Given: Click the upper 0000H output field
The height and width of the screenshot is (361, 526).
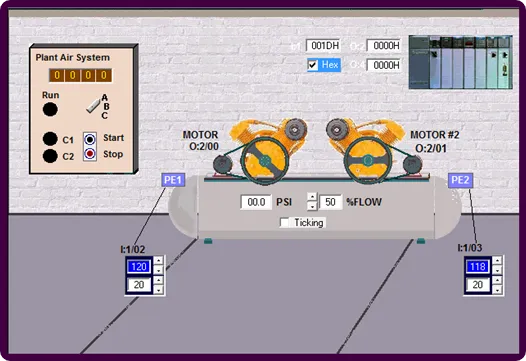Looking at the screenshot, I should click(384, 46).
